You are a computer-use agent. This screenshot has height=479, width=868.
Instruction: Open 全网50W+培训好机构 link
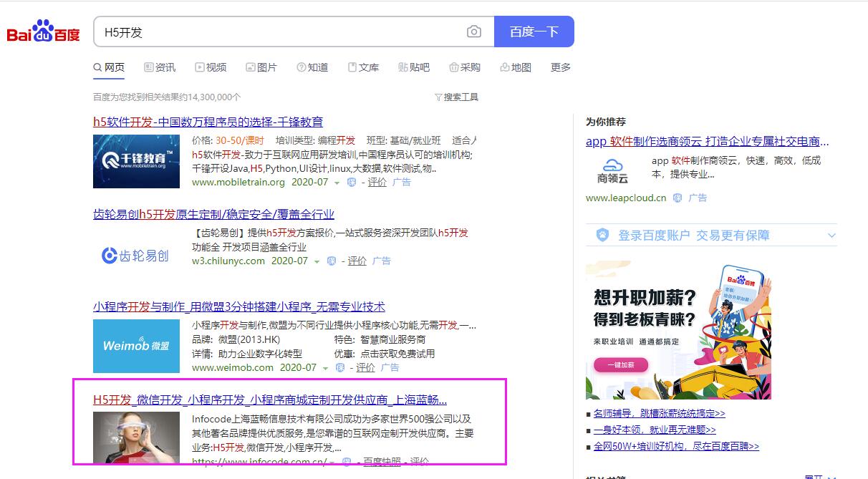676,446
